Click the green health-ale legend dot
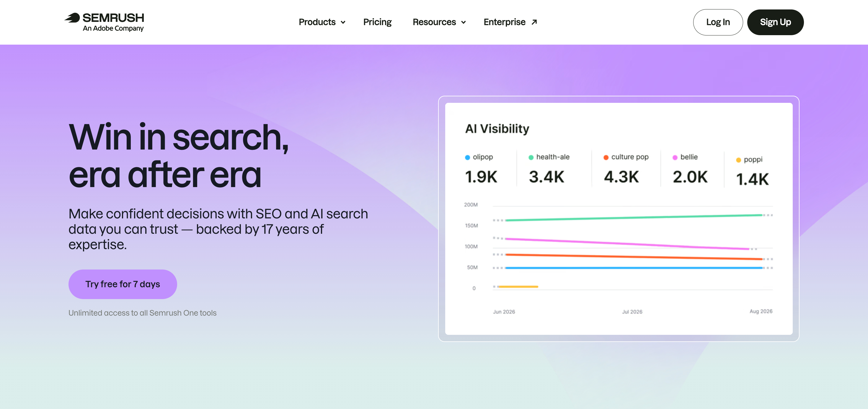The image size is (868, 409). [531, 158]
